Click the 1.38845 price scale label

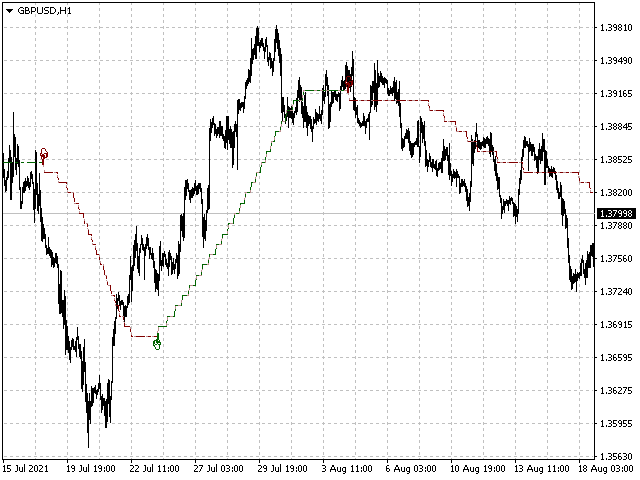[x=616, y=127]
